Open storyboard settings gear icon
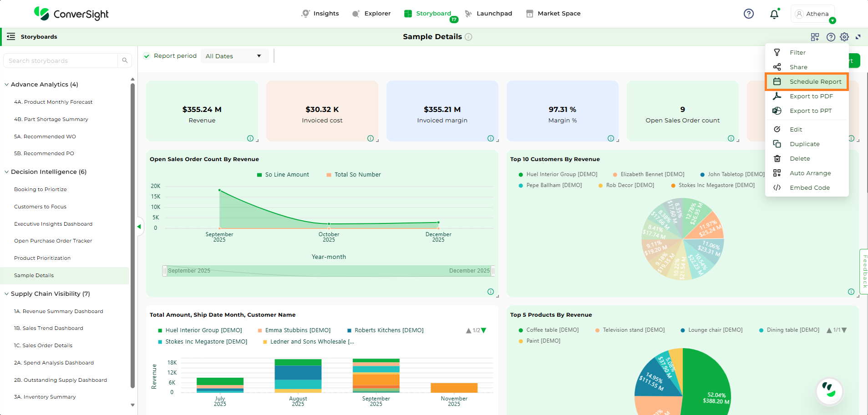Viewport: 868px width, 415px height. coord(844,37)
